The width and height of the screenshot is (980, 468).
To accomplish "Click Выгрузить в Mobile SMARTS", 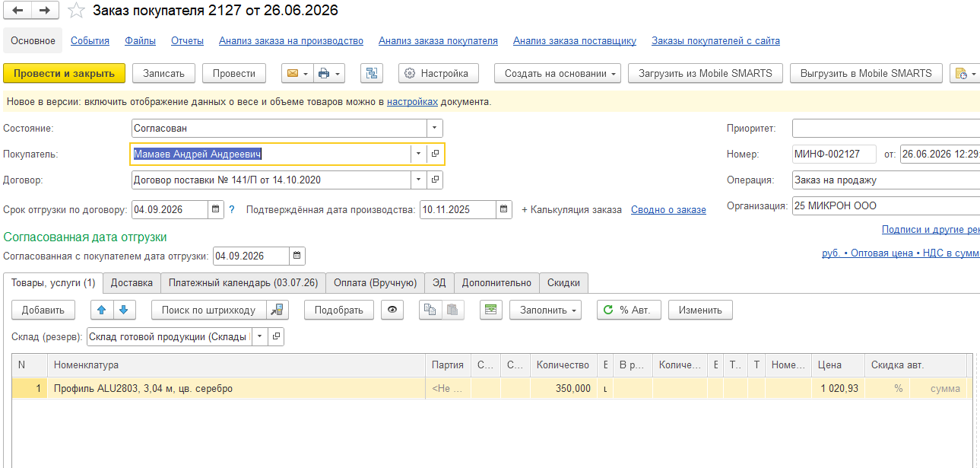I will [x=866, y=73].
